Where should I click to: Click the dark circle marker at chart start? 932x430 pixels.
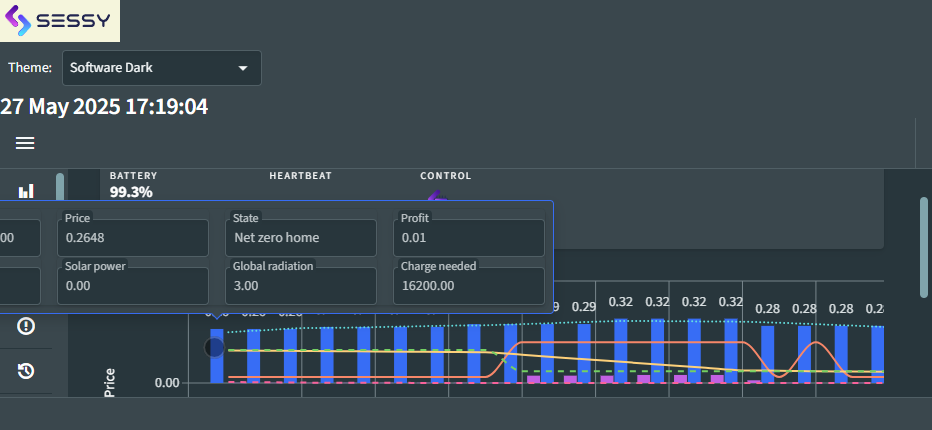pos(214,347)
